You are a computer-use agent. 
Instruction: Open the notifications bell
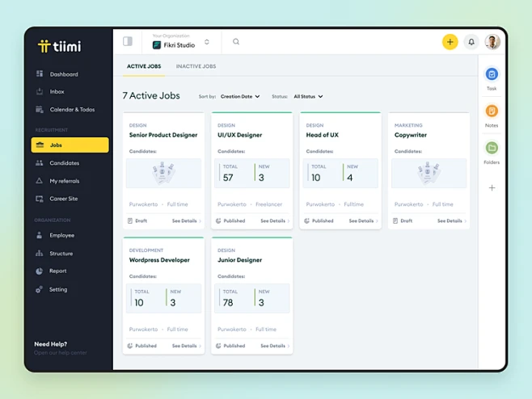point(471,42)
